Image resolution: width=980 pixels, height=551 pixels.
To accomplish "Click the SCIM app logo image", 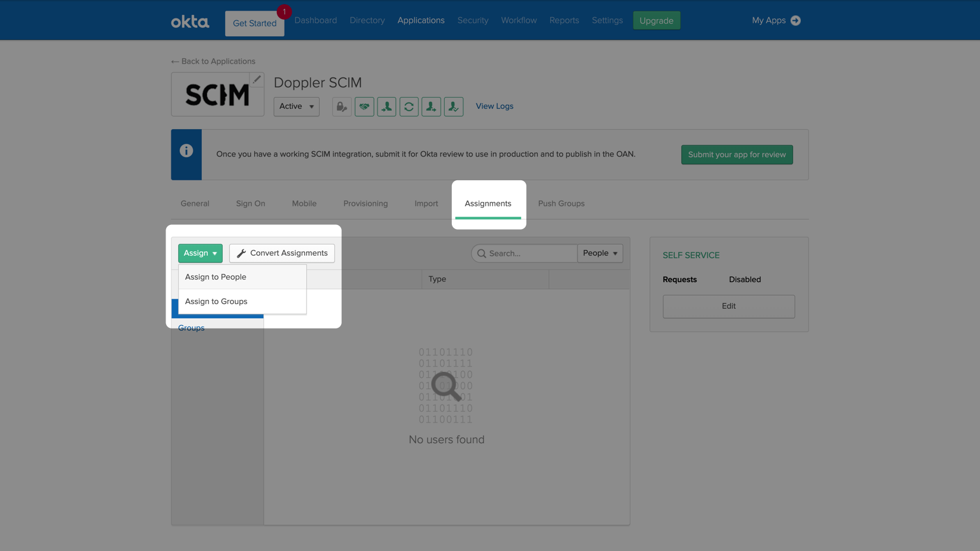I will 218,95.
